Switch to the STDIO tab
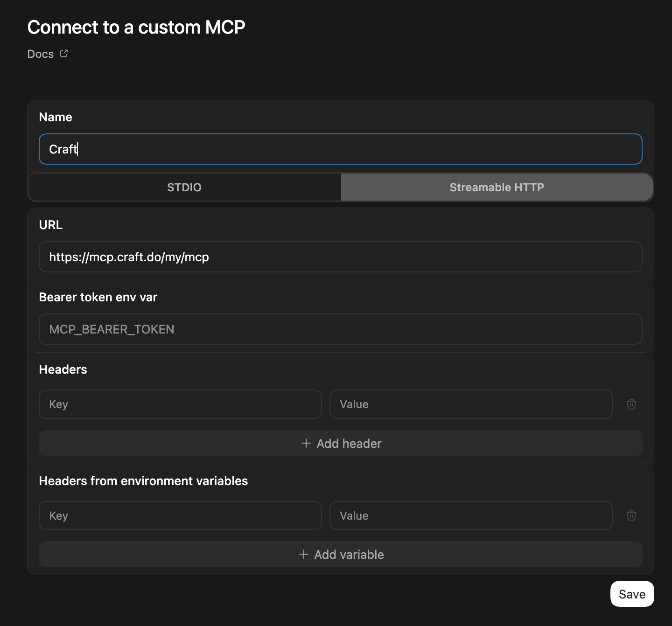Screen dimensions: 672x626 tap(184, 187)
